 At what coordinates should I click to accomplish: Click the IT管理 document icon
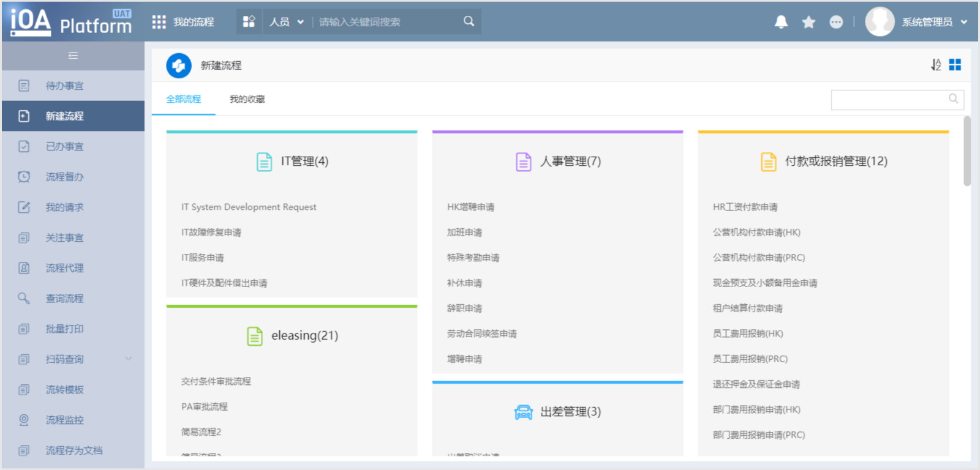pos(264,162)
